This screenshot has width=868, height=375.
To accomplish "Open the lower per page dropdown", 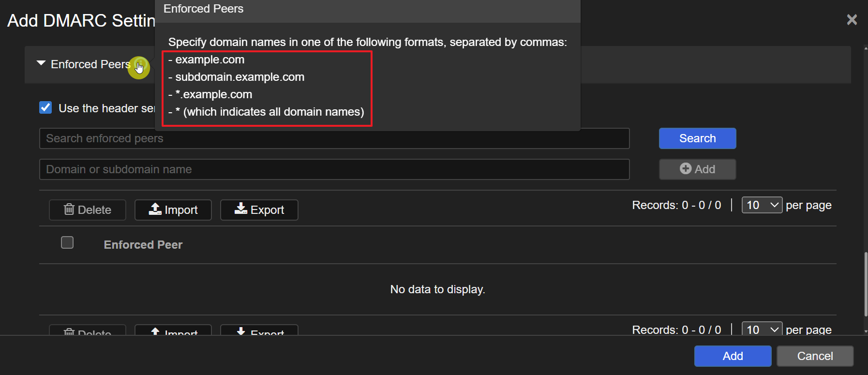I will coord(762,330).
